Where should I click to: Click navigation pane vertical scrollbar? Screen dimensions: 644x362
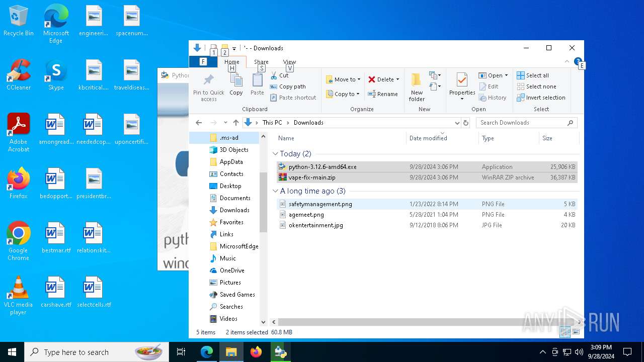[263, 202]
